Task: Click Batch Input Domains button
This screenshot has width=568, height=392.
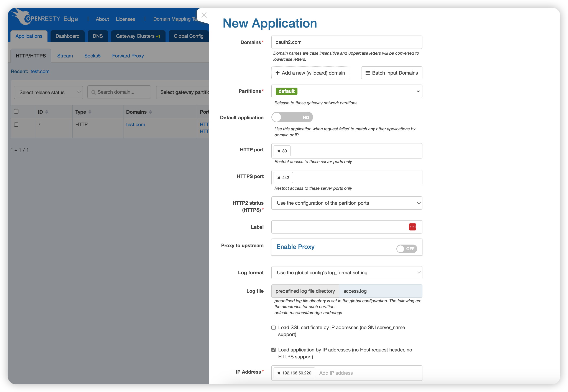Action: click(x=392, y=73)
